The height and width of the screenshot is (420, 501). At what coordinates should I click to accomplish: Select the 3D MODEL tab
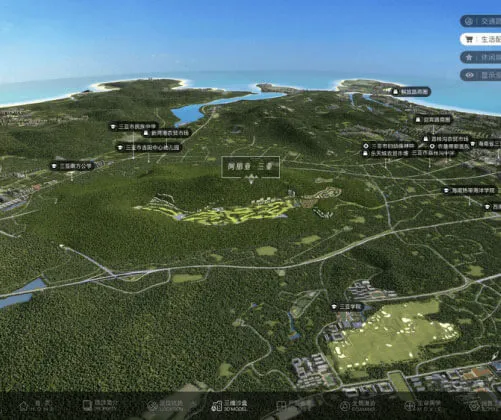(x=230, y=406)
